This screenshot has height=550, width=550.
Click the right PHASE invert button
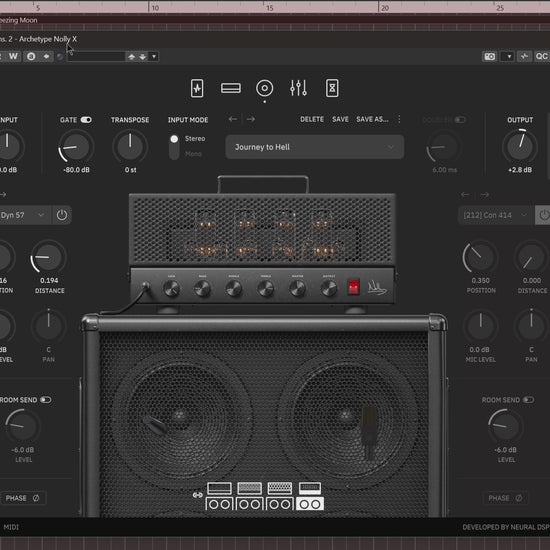click(x=505, y=498)
